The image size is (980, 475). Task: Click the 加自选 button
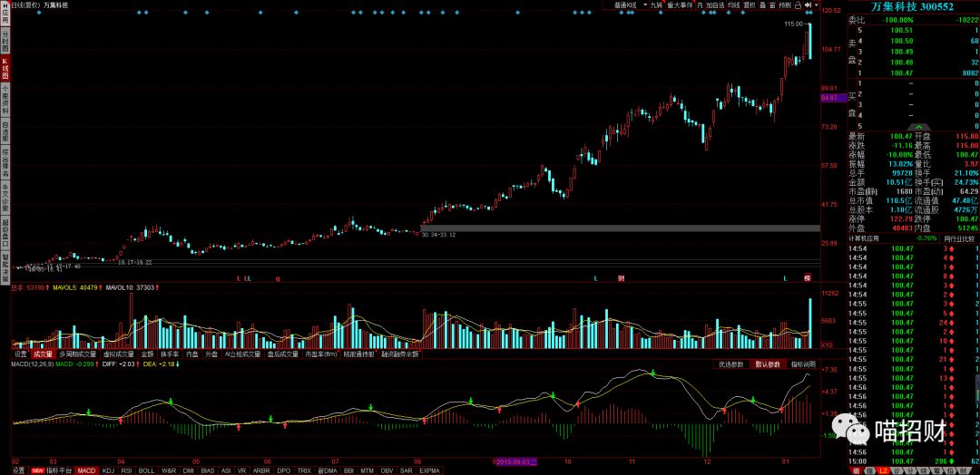click(715, 5)
